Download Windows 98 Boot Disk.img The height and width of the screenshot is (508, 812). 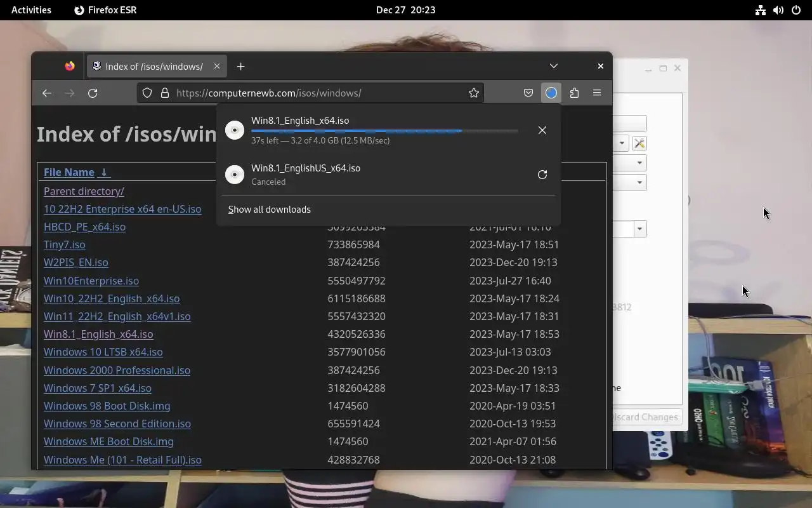click(x=107, y=406)
